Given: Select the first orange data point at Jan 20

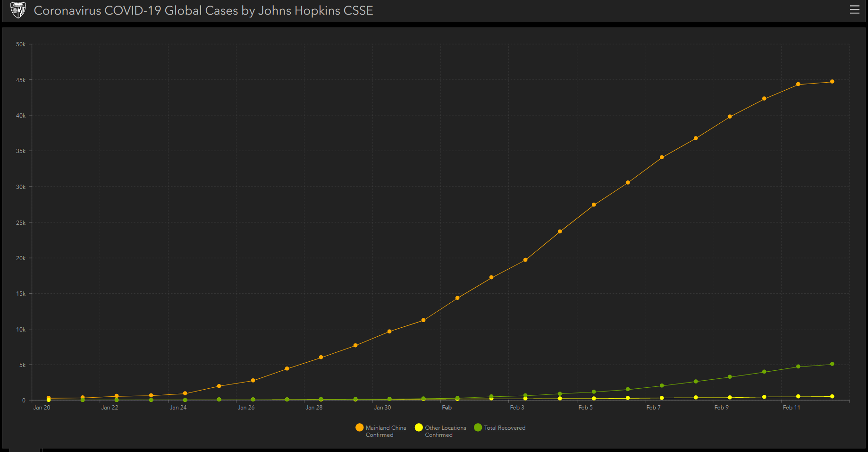Looking at the screenshot, I should click(x=49, y=398).
